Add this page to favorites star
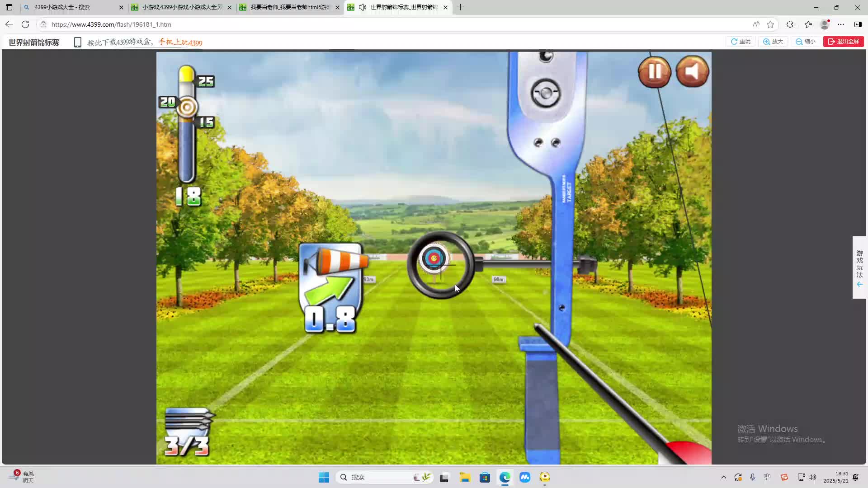The image size is (868, 488). pos(770,24)
